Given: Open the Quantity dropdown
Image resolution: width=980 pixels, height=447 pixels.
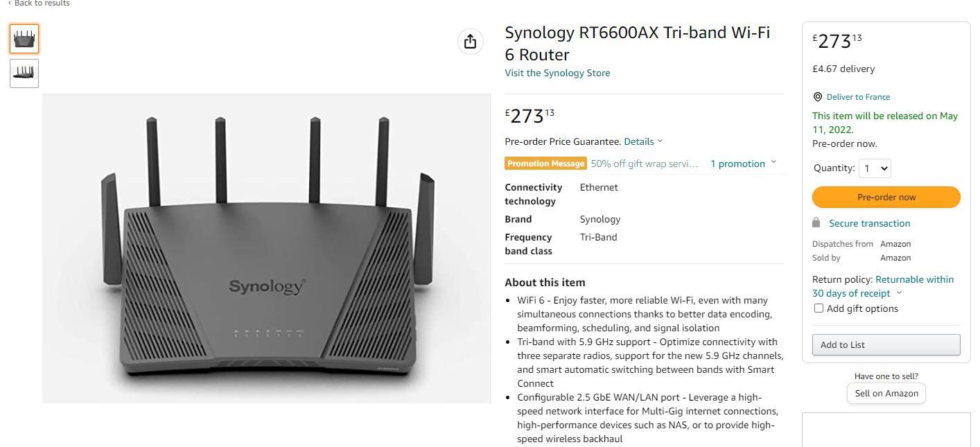Looking at the screenshot, I should coord(875,168).
